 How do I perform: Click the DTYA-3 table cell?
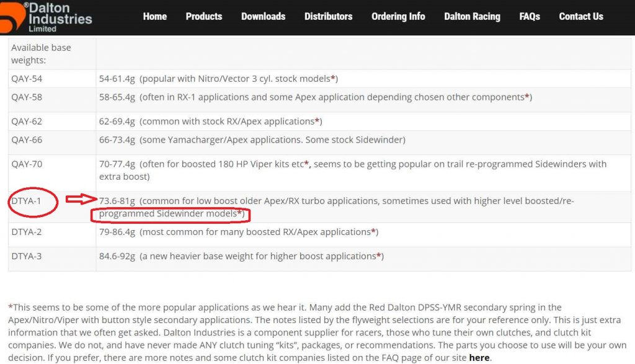(x=52, y=259)
